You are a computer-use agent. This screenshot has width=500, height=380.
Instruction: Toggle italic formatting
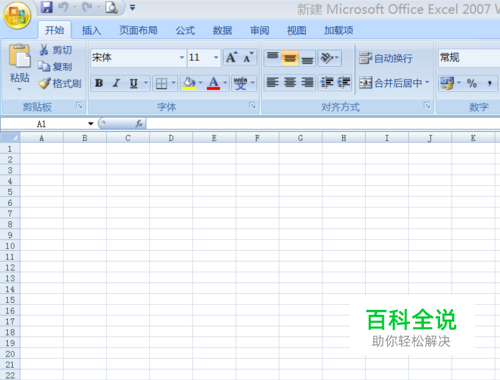click(x=116, y=83)
